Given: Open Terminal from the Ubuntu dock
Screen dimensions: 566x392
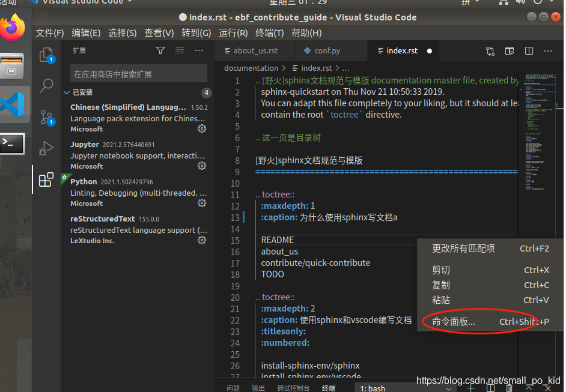Looking at the screenshot, I should pos(12,144).
